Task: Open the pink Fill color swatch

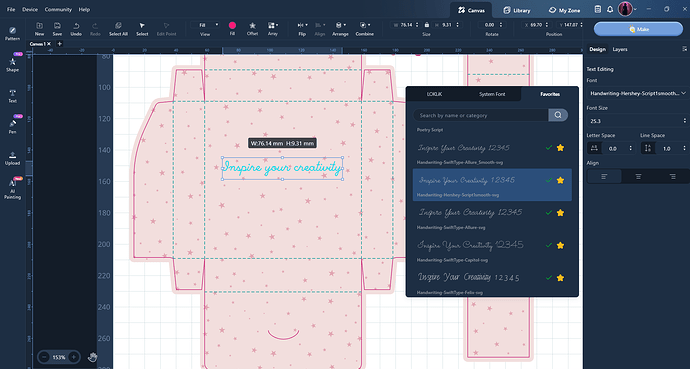Action: [x=232, y=26]
